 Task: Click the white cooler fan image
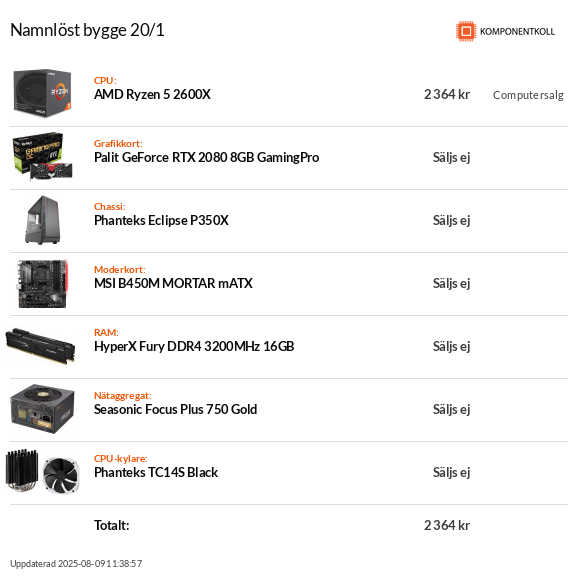click(x=61, y=475)
